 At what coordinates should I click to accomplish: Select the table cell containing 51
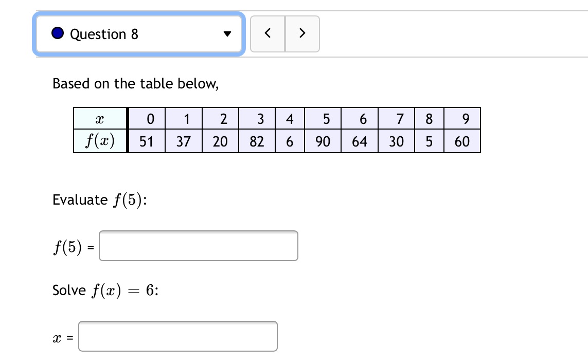click(x=147, y=141)
